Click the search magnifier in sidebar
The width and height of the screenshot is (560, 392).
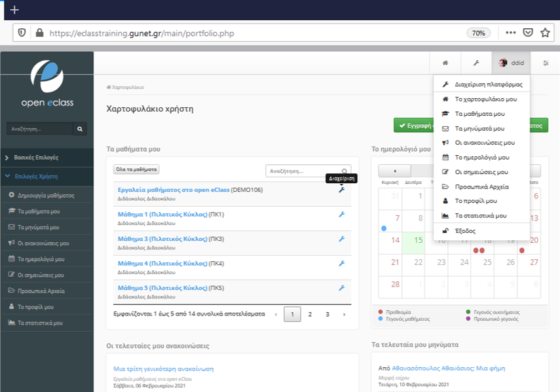[x=80, y=130]
